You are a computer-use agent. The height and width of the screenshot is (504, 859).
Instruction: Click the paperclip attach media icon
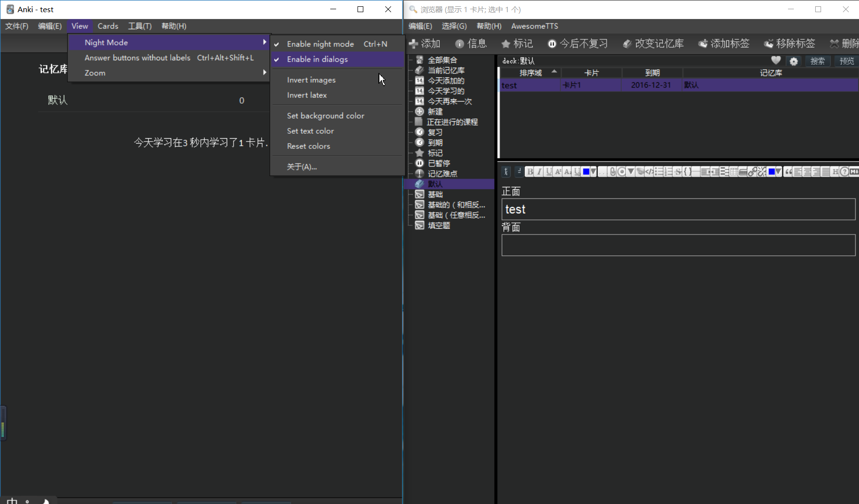click(612, 171)
